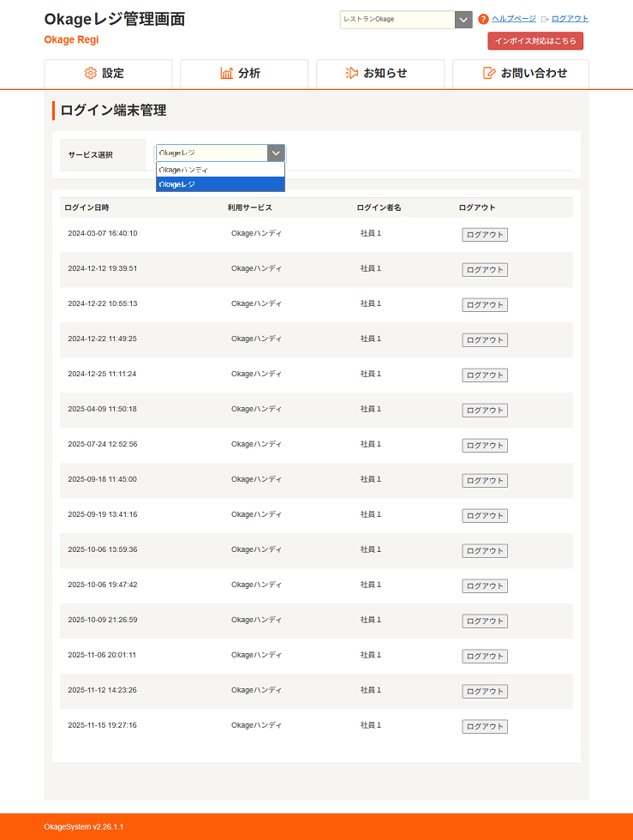The height and width of the screenshot is (840, 633).
Task: Log out the 2025-07-24 12:52:56 session
Action: click(485, 446)
